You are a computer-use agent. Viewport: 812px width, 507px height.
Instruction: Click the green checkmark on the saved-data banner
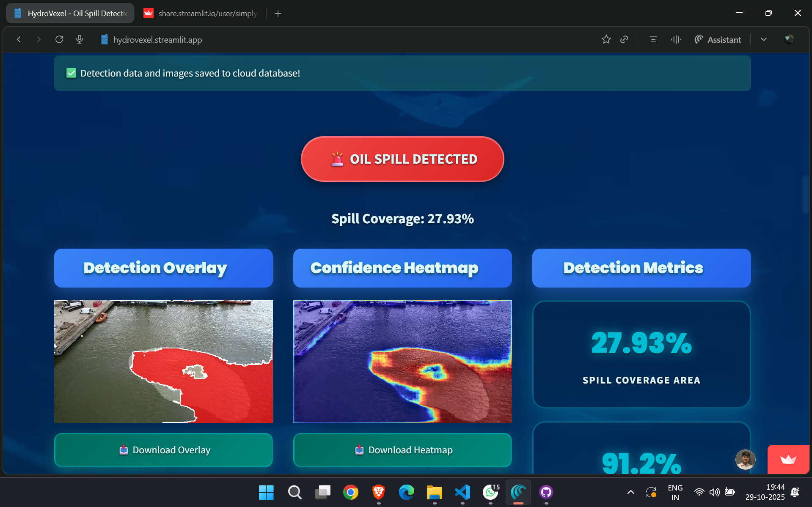(71, 73)
